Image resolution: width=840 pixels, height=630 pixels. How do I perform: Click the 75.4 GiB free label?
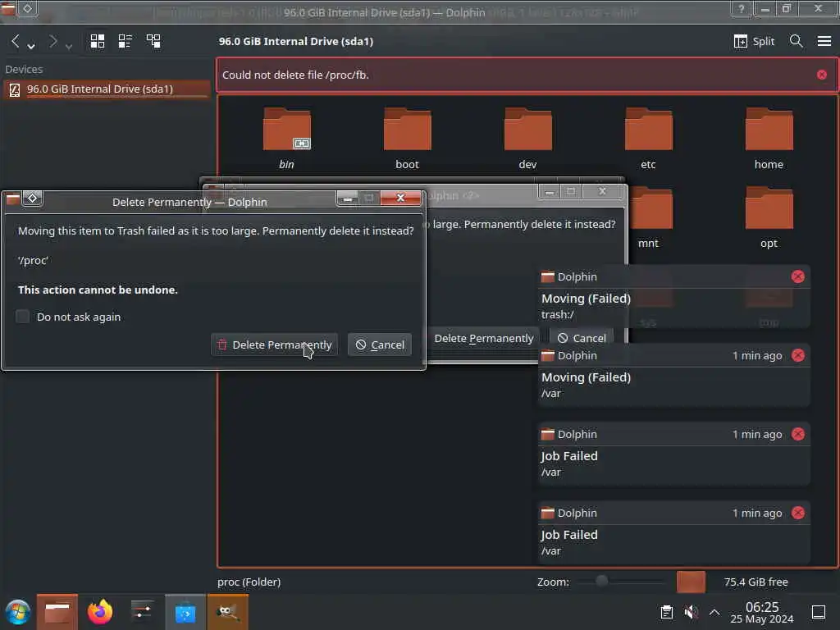[756, 582]
